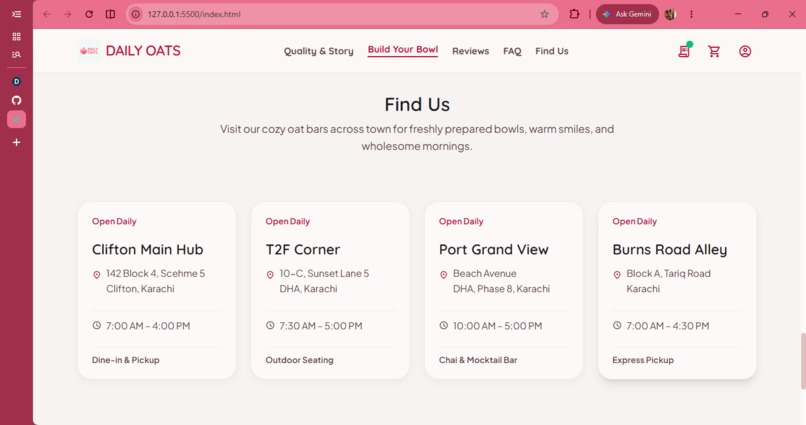This screenshot has height=425, width=806.
Task: Click '10:00 AM – 5:00 PM' hours text
Action: [497, 326]
